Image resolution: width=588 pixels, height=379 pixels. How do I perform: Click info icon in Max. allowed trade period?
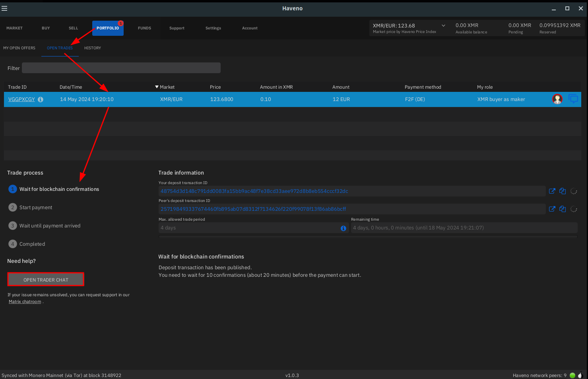(343, 228)
